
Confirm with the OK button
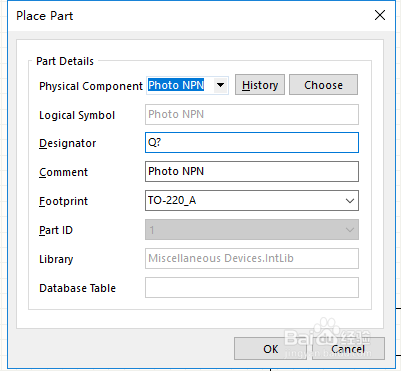[x=271, y=349]
